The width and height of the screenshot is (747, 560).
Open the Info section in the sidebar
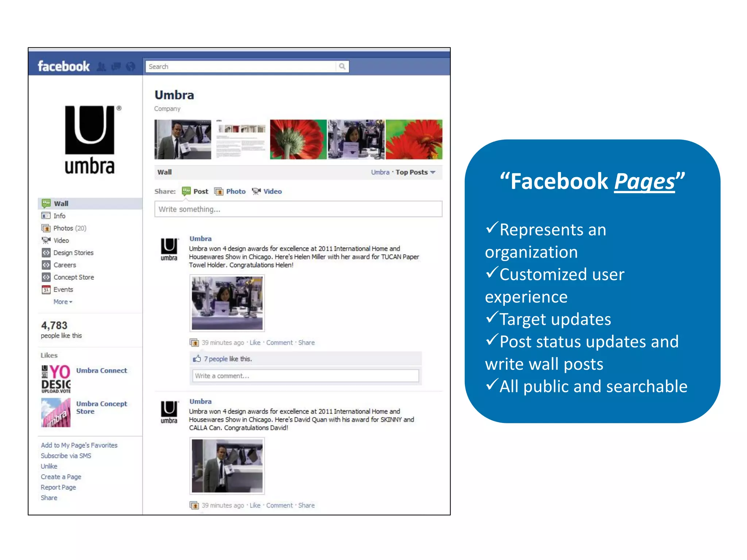(x=59, y=216)
